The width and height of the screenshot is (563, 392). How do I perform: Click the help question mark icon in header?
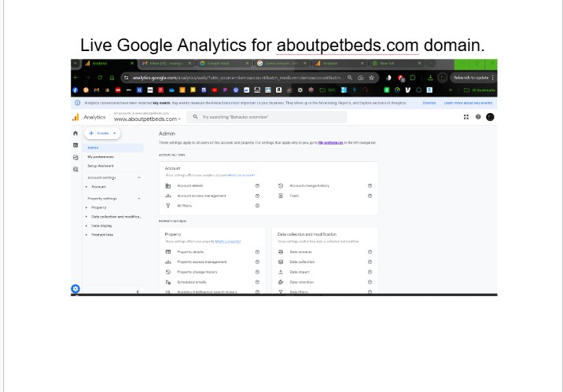coord(478,117)
